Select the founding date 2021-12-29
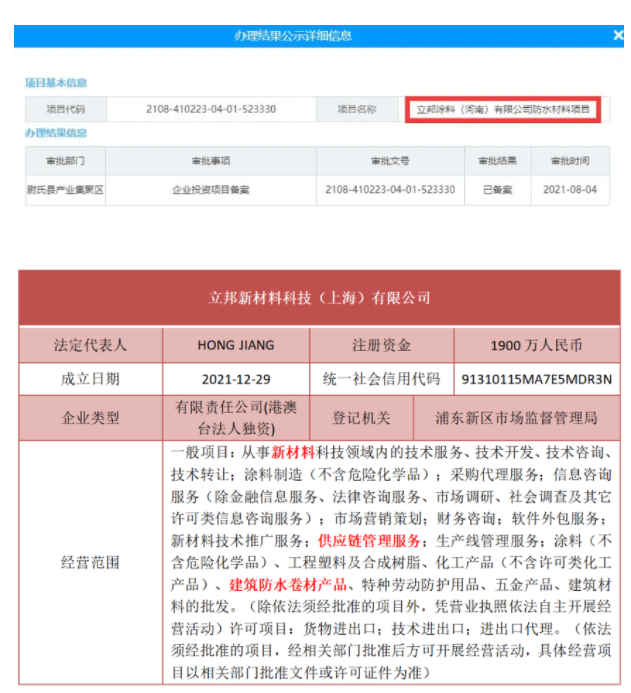631x693 pixels. click(x=236, y=380)
